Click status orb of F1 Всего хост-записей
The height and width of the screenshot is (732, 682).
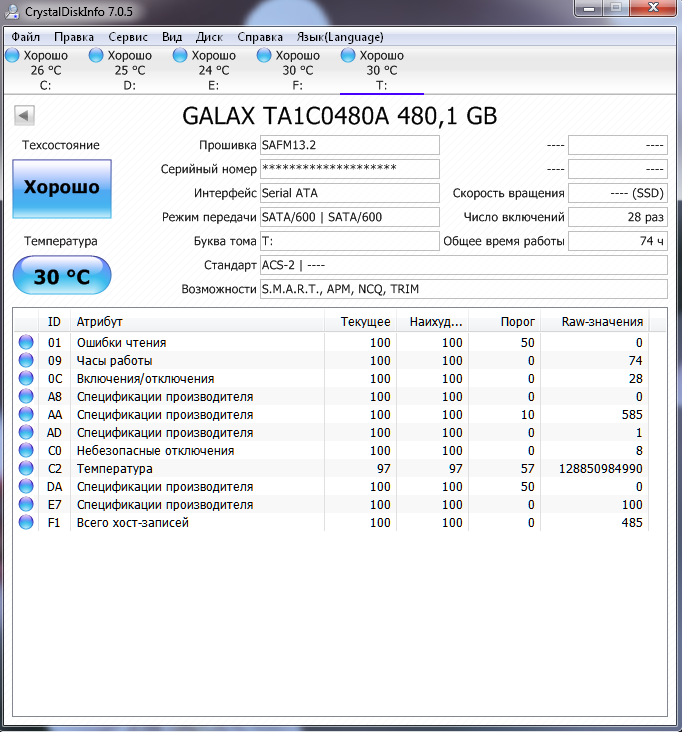[x=26, y=522]
